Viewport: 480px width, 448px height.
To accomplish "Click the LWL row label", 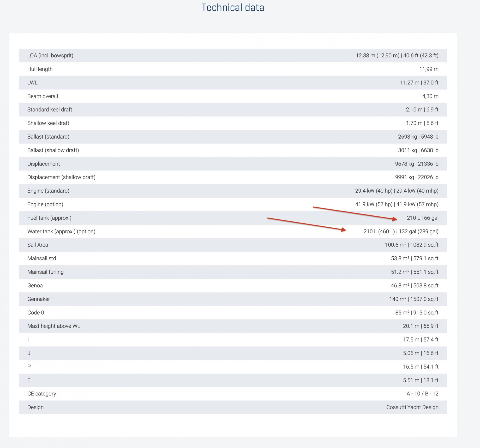I will coord(32,83).
